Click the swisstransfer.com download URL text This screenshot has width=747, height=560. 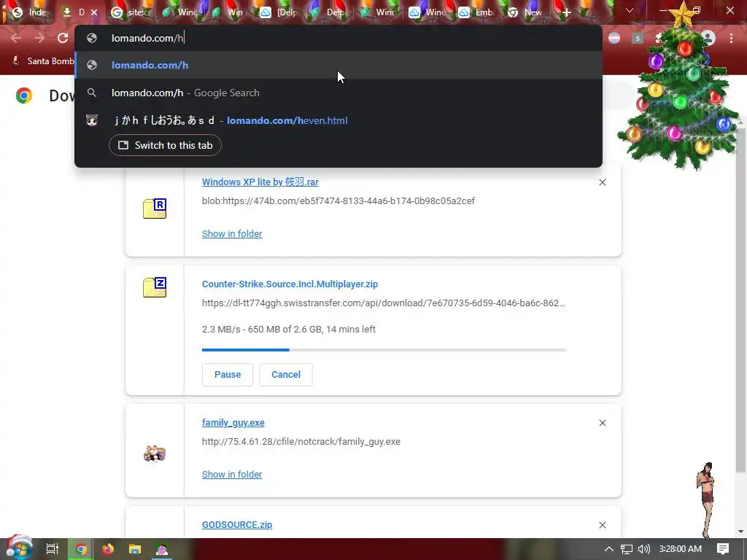click(384, 303)
